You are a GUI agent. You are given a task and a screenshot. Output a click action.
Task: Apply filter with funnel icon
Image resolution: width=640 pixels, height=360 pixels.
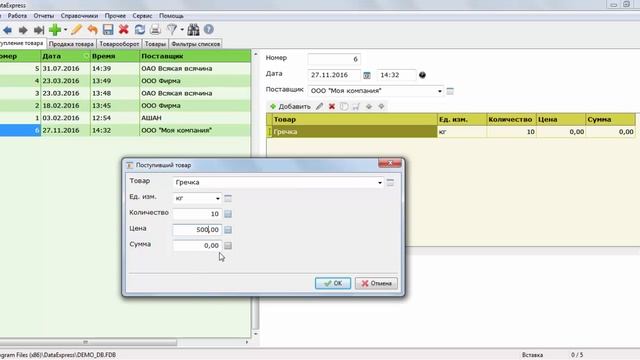(x=172, y=29)
